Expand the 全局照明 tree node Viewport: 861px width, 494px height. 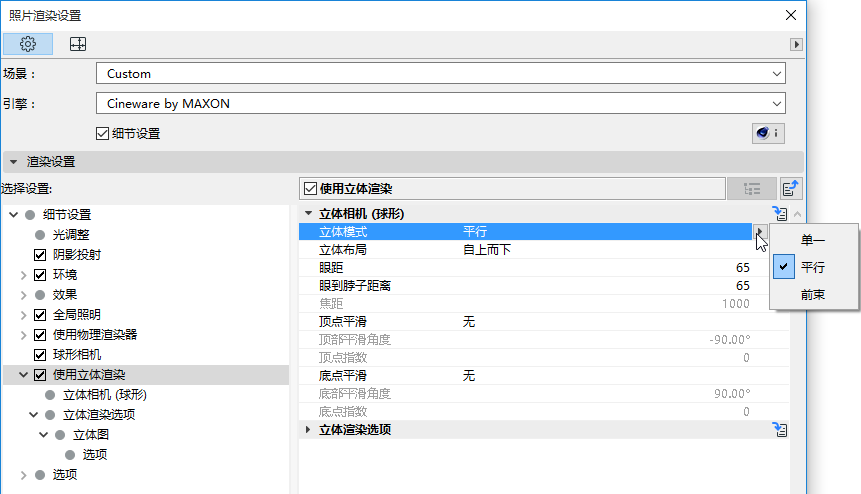point(24,315)
